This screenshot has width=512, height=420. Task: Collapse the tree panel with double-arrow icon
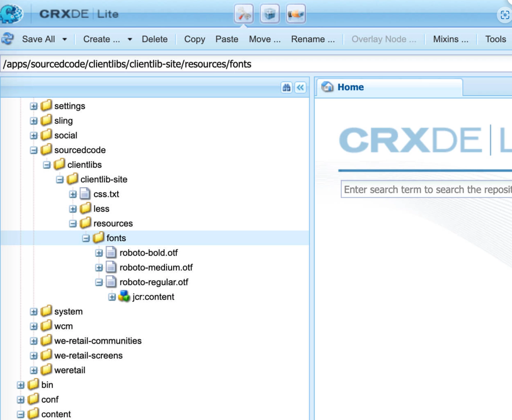pyautogui.click(x=300, y=87)
